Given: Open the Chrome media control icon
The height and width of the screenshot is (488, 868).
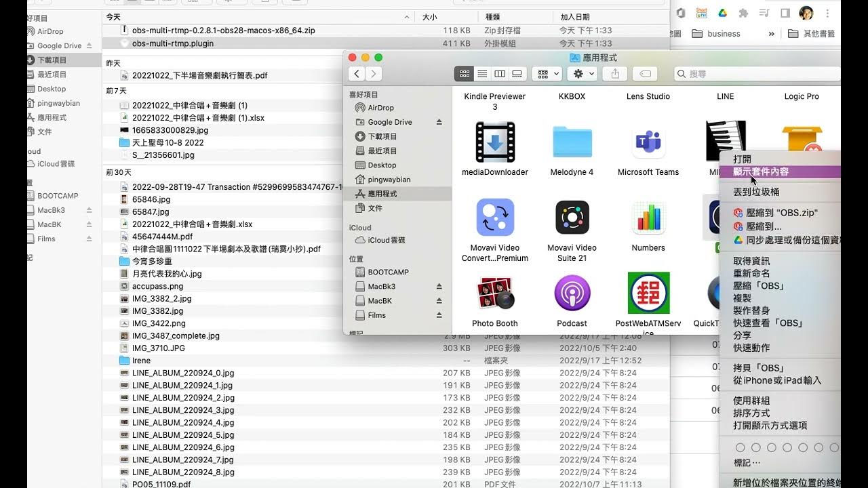Looking at the screenshot, I should click(764, 13).
